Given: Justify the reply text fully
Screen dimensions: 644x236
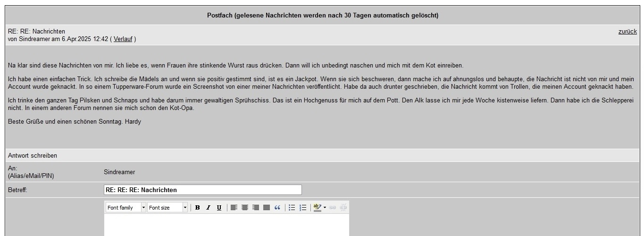Looking at the screenshot, I should [x=267, y=208].
